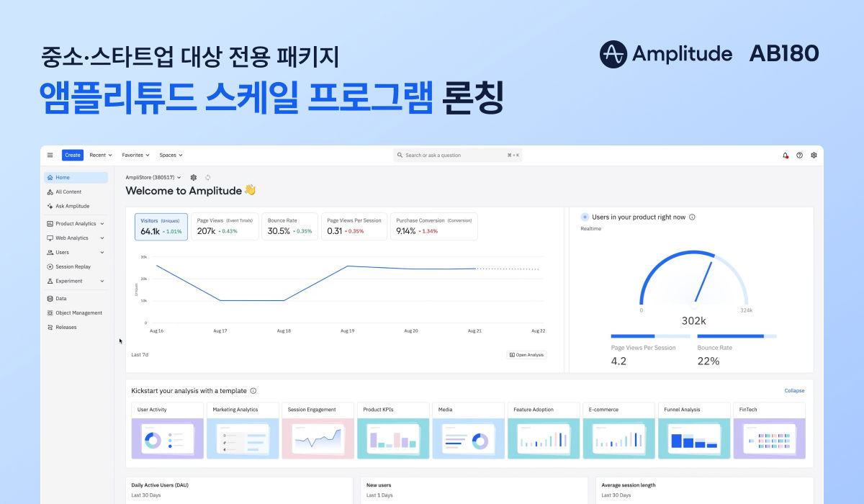Click the realtime users gauge
This screenshot has height=504, width=864.
coord(693,281)
